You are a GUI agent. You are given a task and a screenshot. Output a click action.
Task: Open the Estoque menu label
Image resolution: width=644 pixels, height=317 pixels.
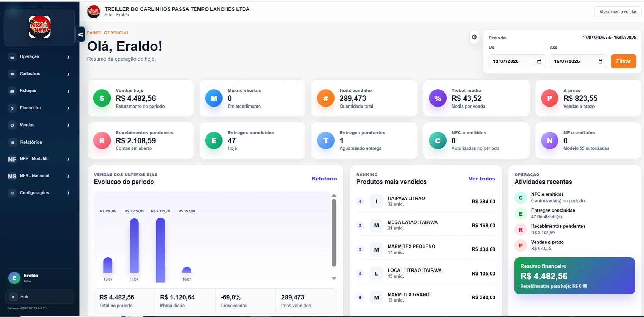pyautogui.click(x=28, y=91)
